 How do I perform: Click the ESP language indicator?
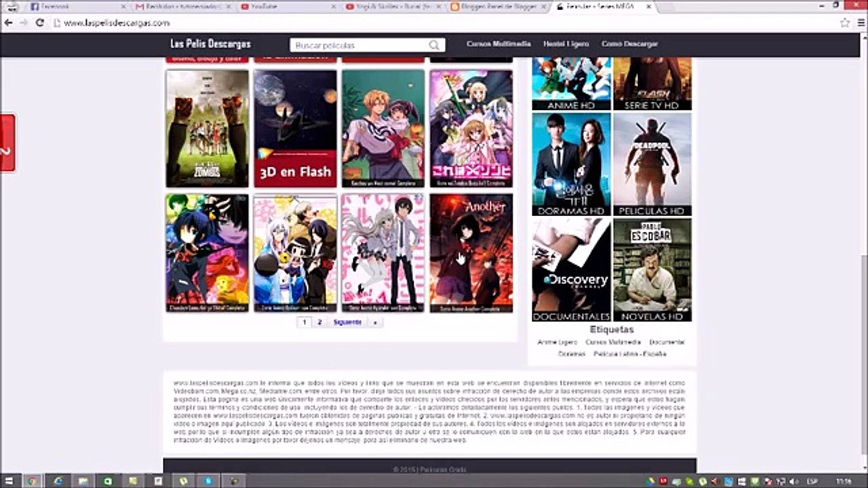tap(812, 481)
